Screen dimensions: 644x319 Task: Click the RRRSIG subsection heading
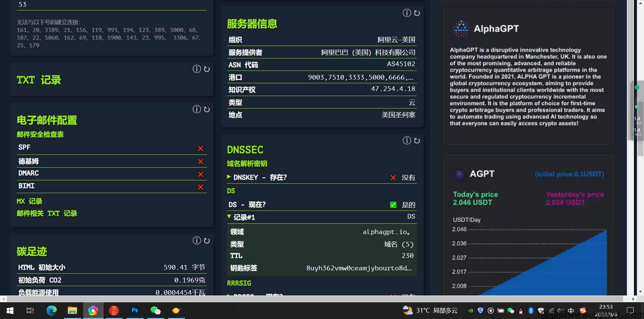tap(239, 283)
